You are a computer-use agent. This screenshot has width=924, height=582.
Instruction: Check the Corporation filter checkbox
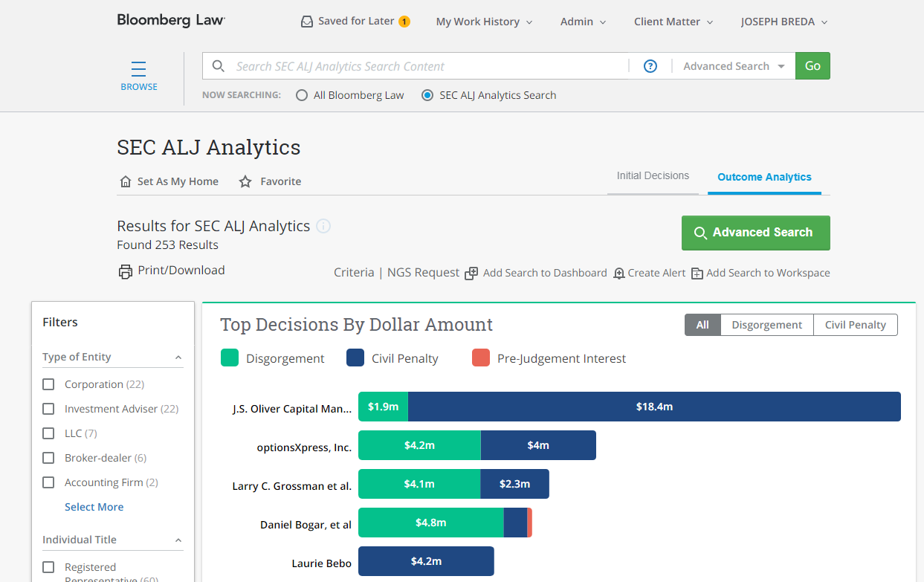pos(49,384)
